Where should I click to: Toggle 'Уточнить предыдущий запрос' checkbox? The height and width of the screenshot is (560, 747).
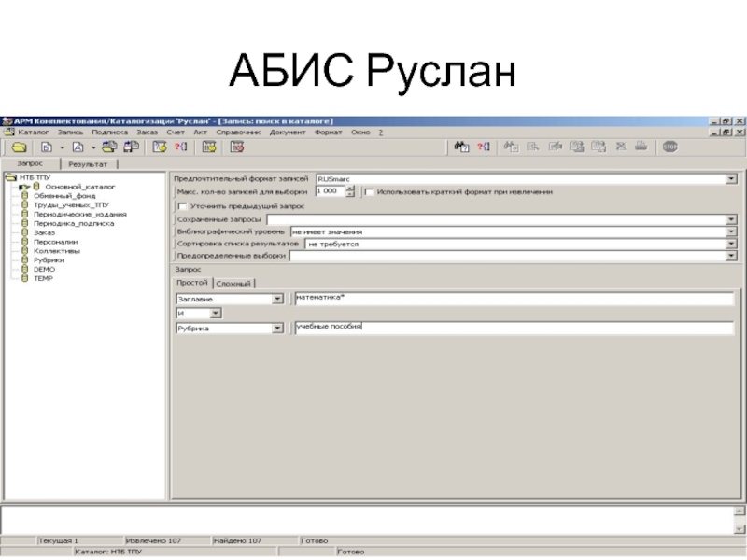coord(182,206)
